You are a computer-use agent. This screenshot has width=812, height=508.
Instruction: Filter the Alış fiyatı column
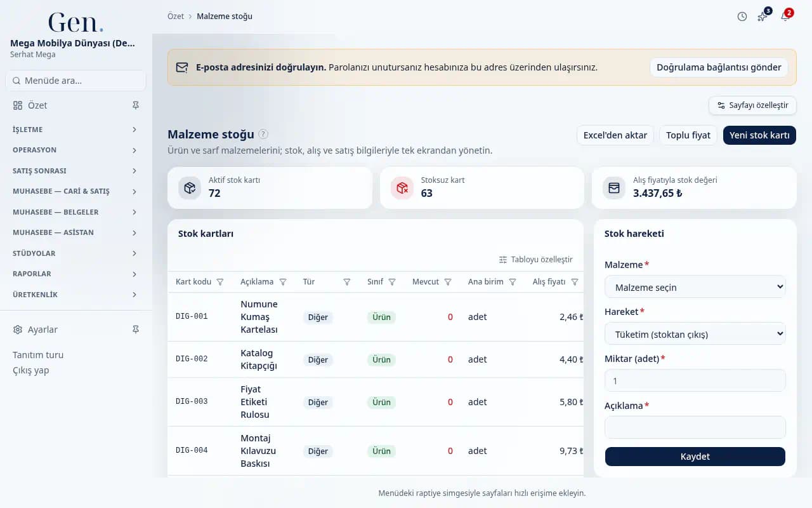point(575,282)
